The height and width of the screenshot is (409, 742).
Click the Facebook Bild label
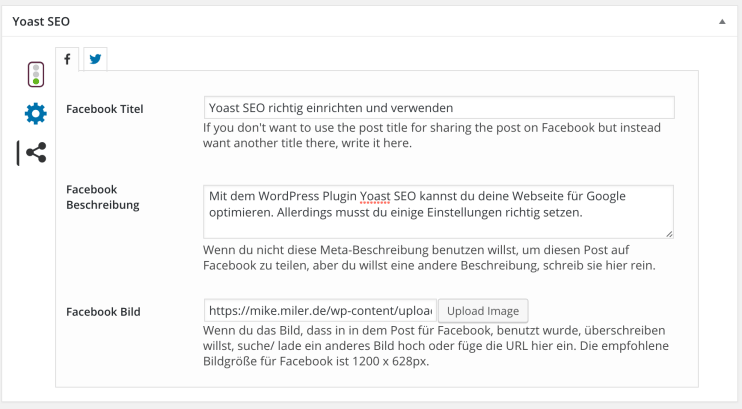pyautogui.click(x=103, y=312)
